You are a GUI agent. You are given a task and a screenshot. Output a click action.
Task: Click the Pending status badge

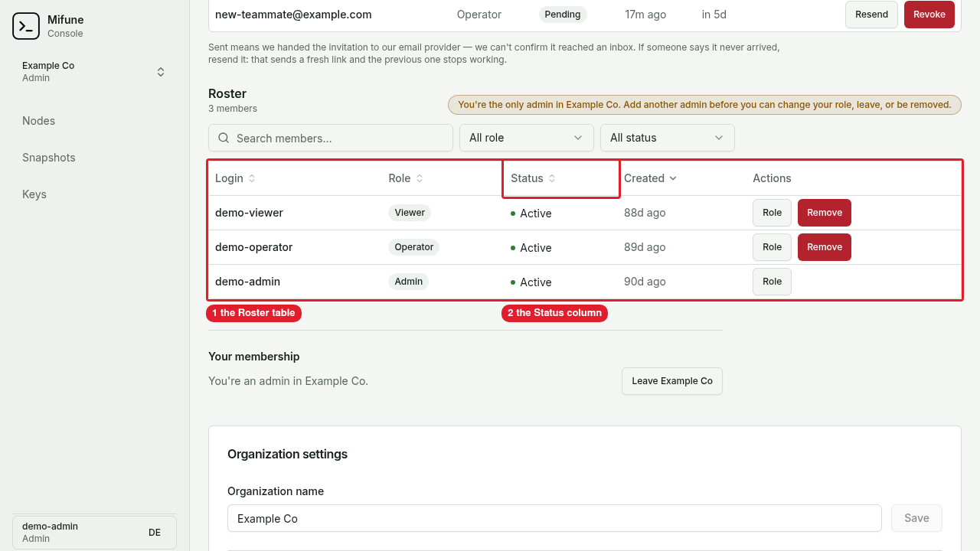point(563,15)
